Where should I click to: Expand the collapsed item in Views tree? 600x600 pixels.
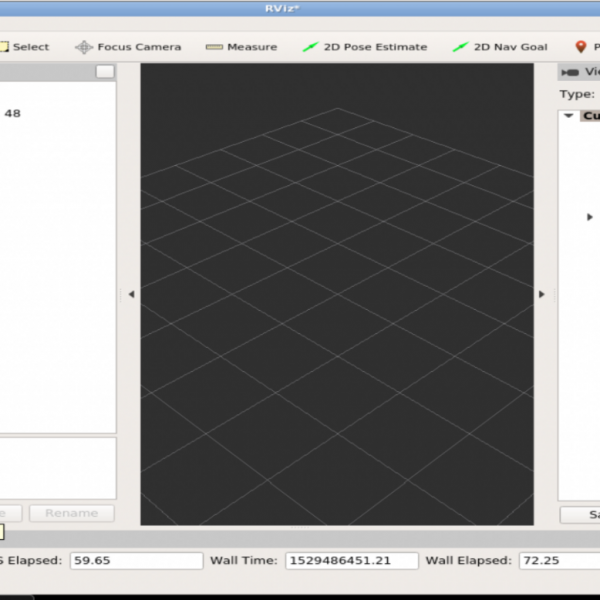[590, 217]
